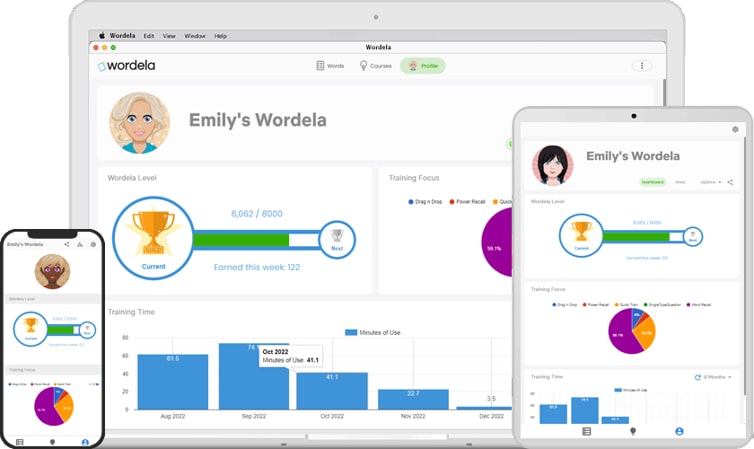Expand the Options dropdown on tablet
Screen dimensions: 754x449
click(710, 182)
